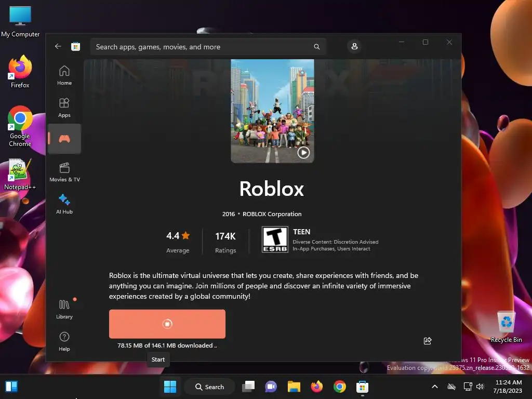This screenshot has width=532, height=399.
Task: Open the Home section in the sidebar
Action: click(x=64, y=75)
